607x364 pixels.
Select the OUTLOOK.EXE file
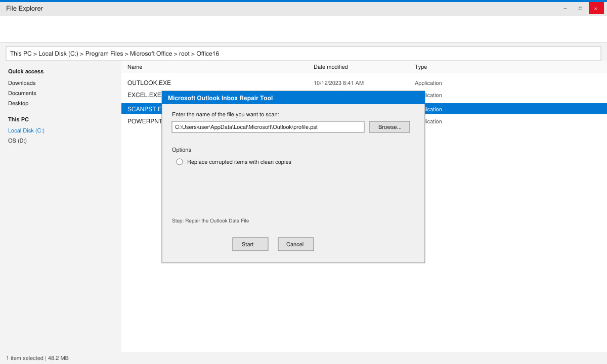pos(149,83)
